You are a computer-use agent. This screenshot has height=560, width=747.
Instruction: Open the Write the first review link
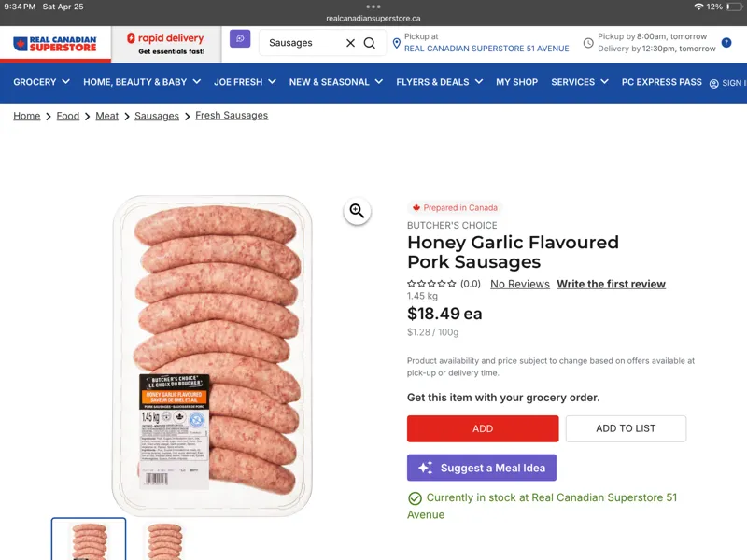[612, 284]
